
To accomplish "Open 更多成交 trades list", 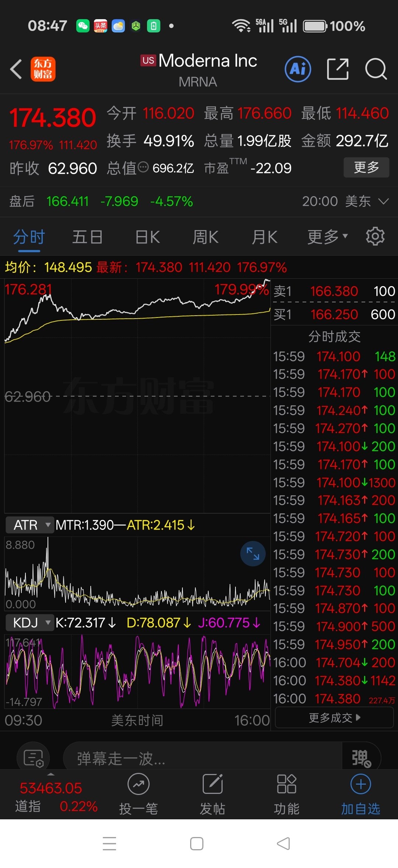I will point(334,718).
